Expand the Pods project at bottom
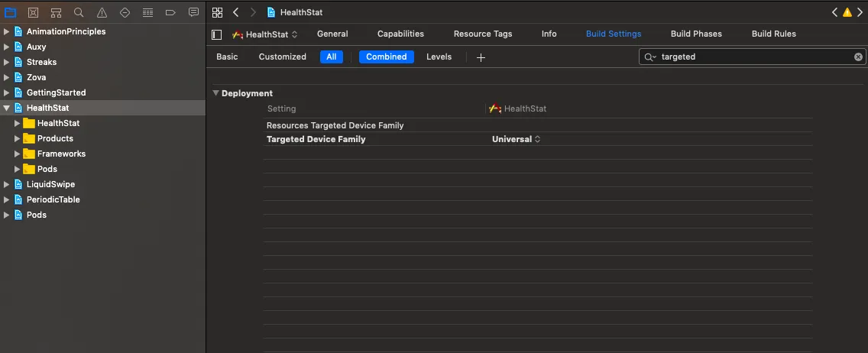 pos(7,215)
